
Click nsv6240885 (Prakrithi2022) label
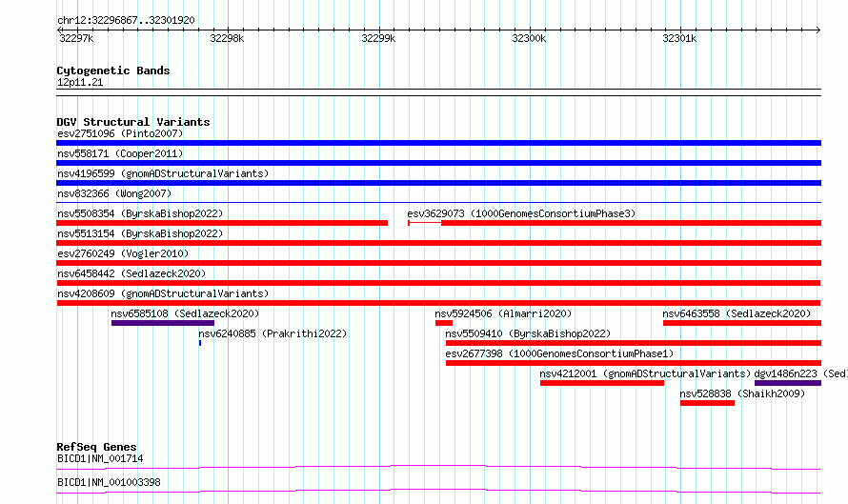273,333
